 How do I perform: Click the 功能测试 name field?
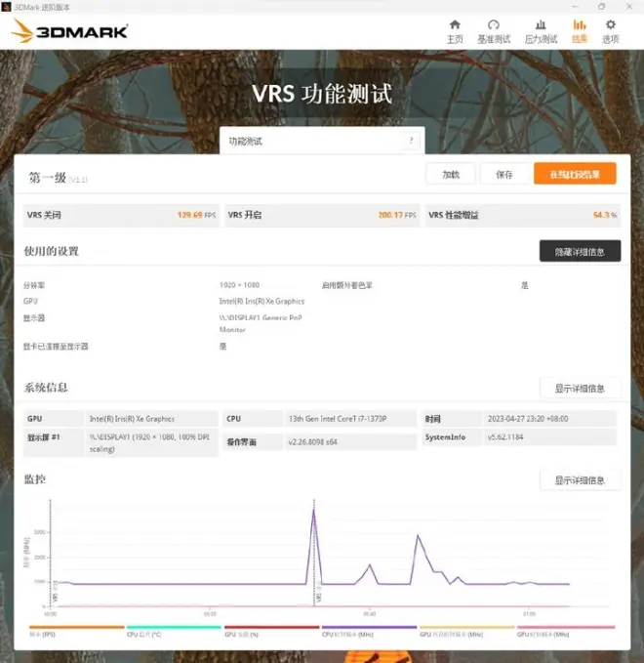click(x=312, y=141)
